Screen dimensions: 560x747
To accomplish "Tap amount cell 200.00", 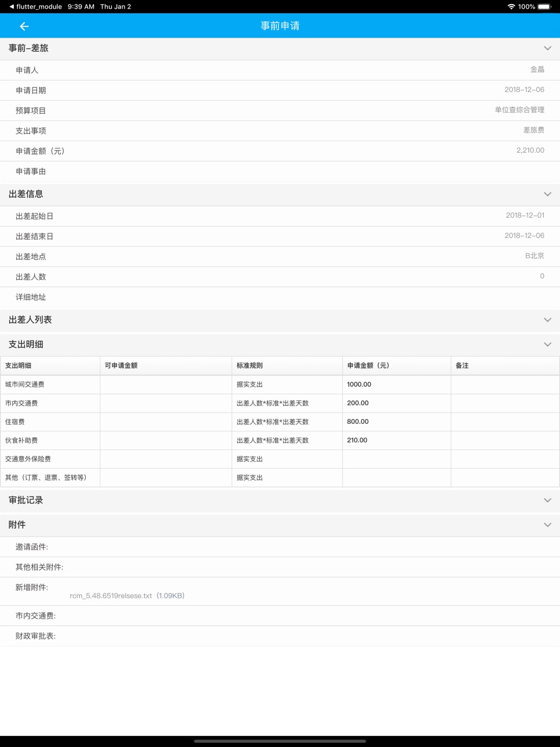I will [397, 403].
